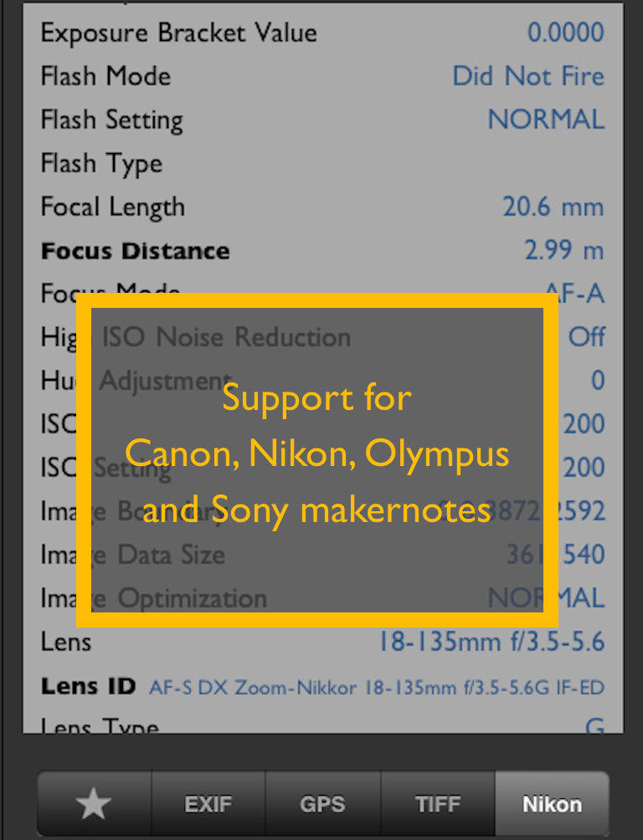Select the Lens row label
Viewport: 643px width, 840px height.
click(x=66, y=642)
